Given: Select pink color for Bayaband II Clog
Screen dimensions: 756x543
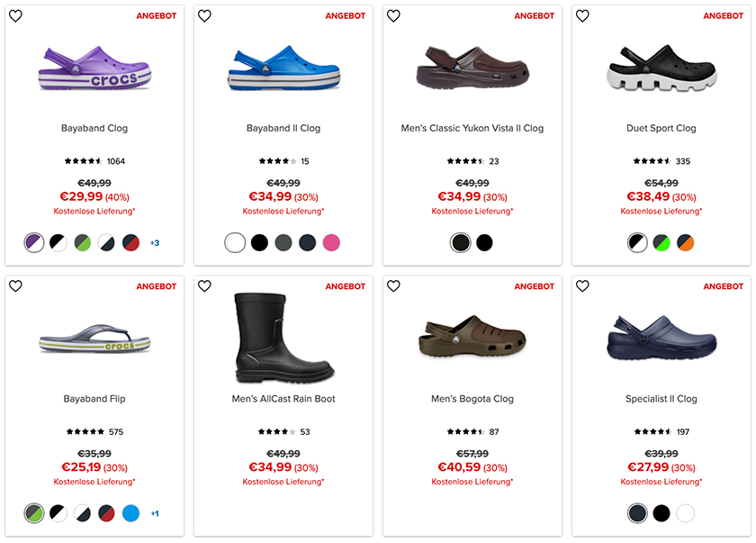Looking at the screenshot, I should [332, 242].
